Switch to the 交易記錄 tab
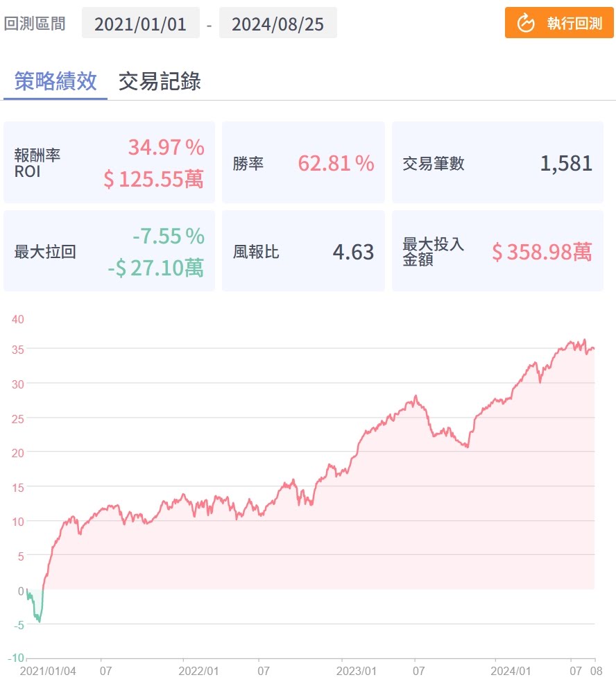The height and width of the screenshot is (691, 616). tap(160, 81)
